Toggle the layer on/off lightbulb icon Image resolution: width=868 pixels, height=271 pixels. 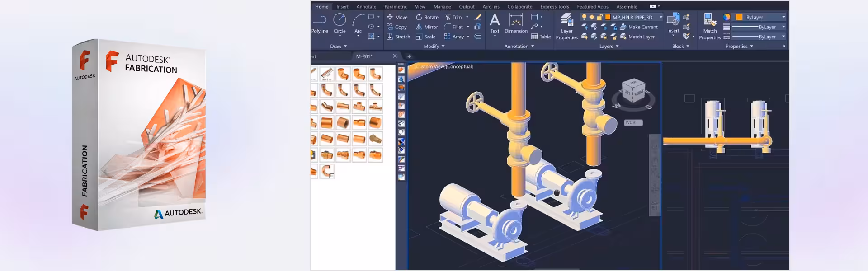[584, 17]
